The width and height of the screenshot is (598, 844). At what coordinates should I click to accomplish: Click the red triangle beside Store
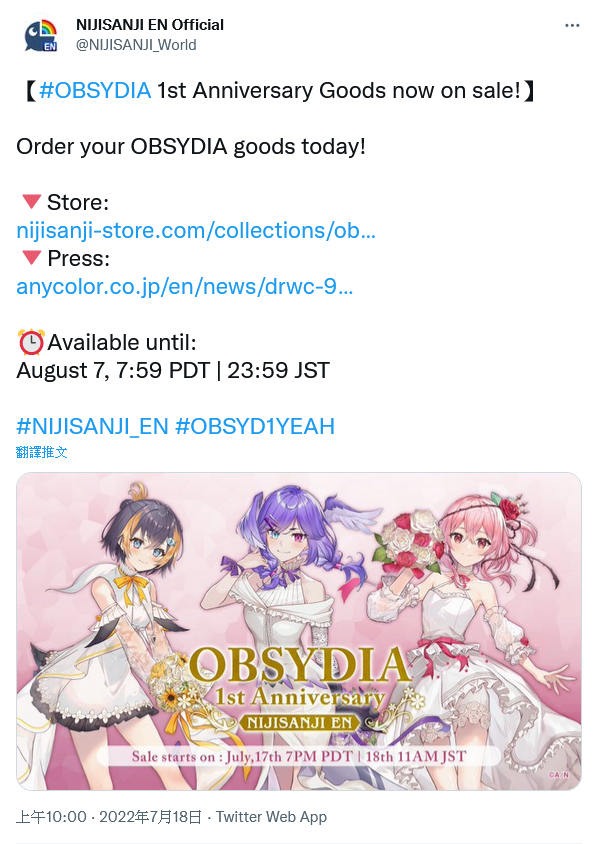click(x=31, y=202)
